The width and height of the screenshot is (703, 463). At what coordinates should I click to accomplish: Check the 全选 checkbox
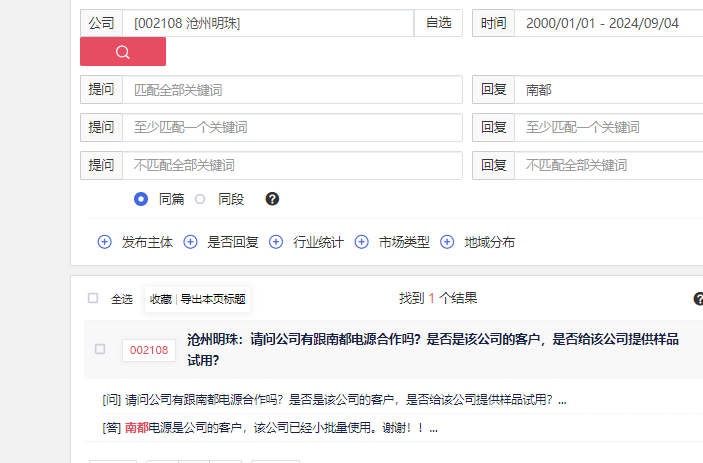[93, 298]
